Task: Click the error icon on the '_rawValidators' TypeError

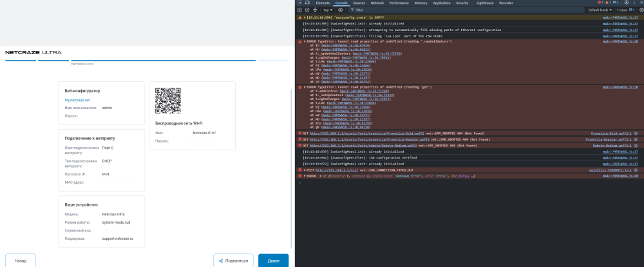Action: pyautogui.click(x=300, y=41)
